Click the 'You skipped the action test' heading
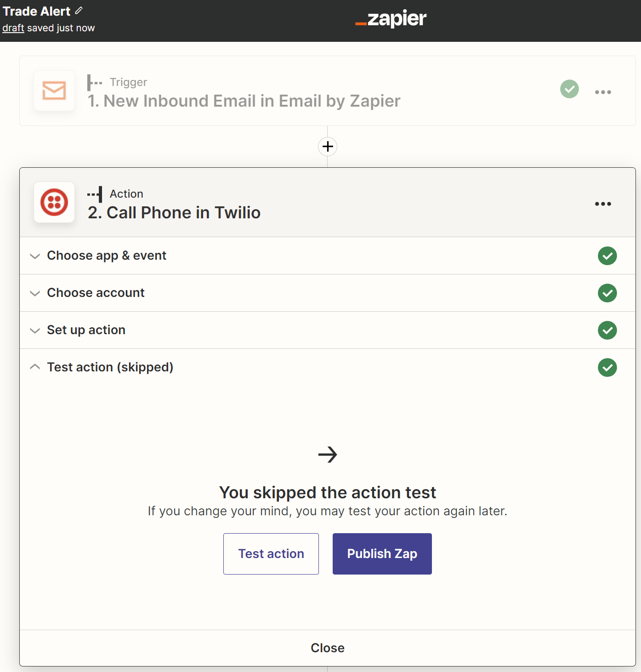 pos(328,493)
